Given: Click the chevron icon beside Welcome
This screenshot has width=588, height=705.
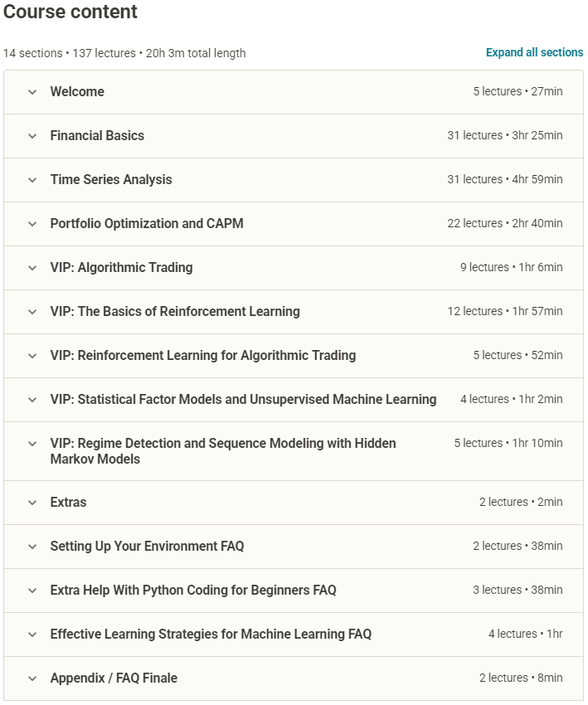Looking at the screenshot, I should (x=32, y=92).
